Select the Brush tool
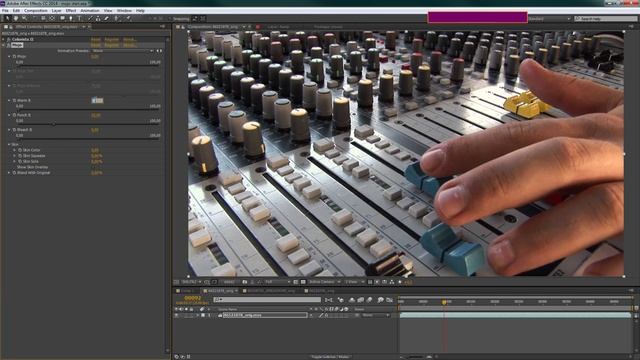 pos(90,18)
